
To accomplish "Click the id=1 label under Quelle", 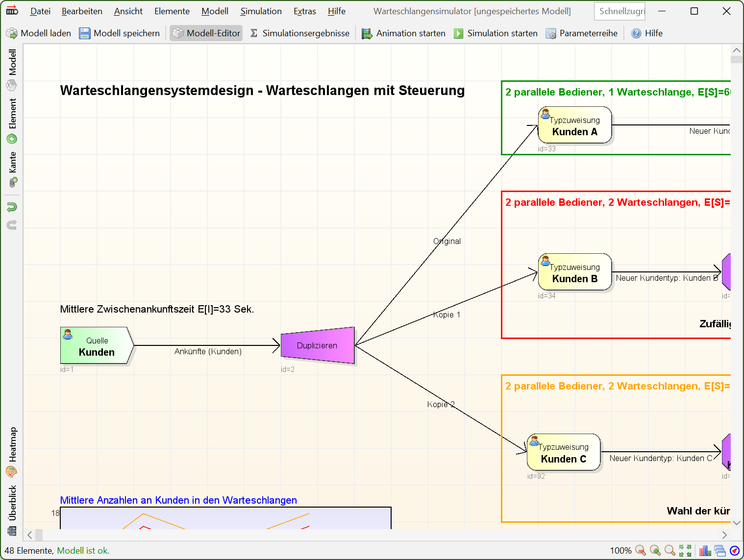I will click(67, 369).
